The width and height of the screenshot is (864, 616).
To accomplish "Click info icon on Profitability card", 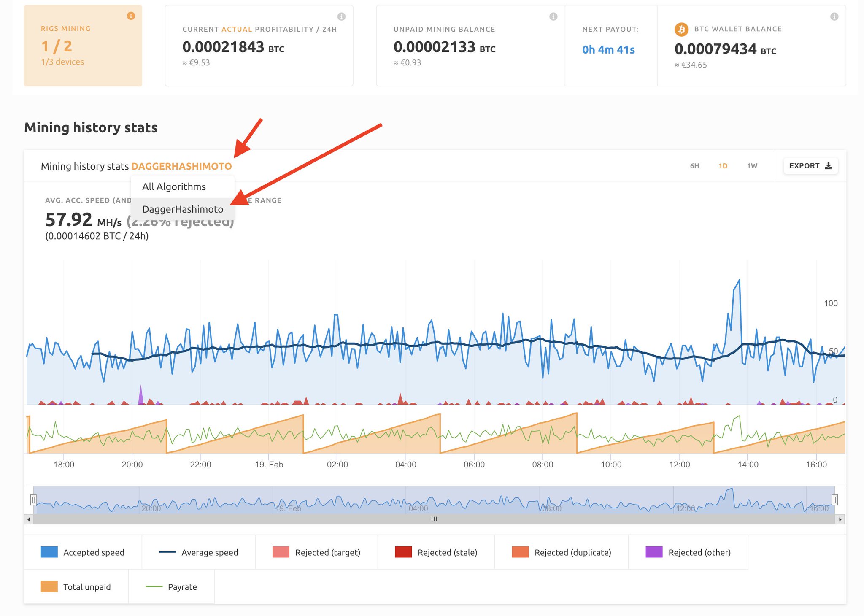I will [x=341, y=16].
